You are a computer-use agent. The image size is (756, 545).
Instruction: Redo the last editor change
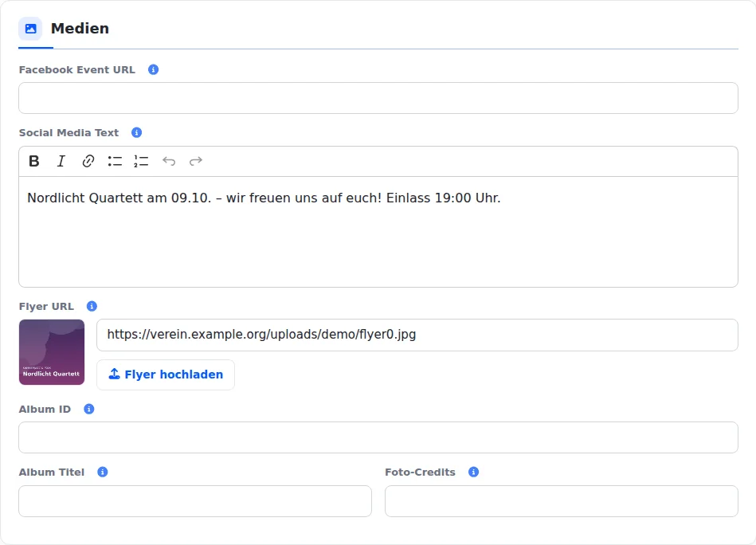[196, 161]
